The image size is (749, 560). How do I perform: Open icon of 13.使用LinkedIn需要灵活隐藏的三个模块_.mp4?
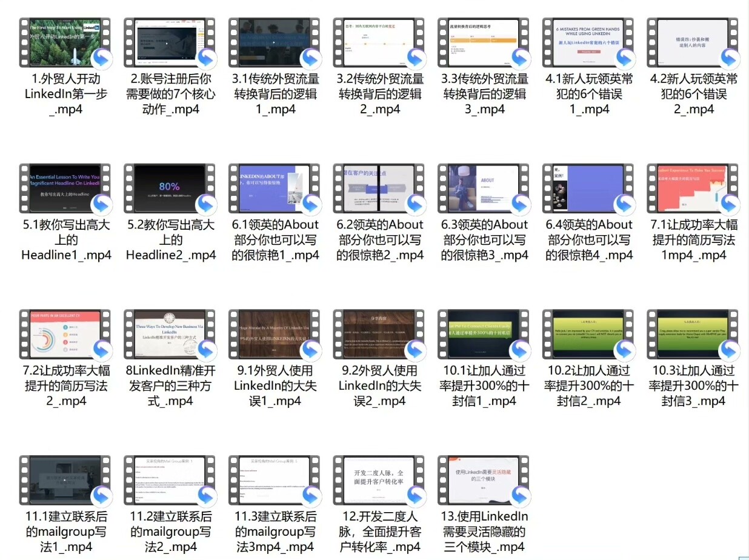484,480
